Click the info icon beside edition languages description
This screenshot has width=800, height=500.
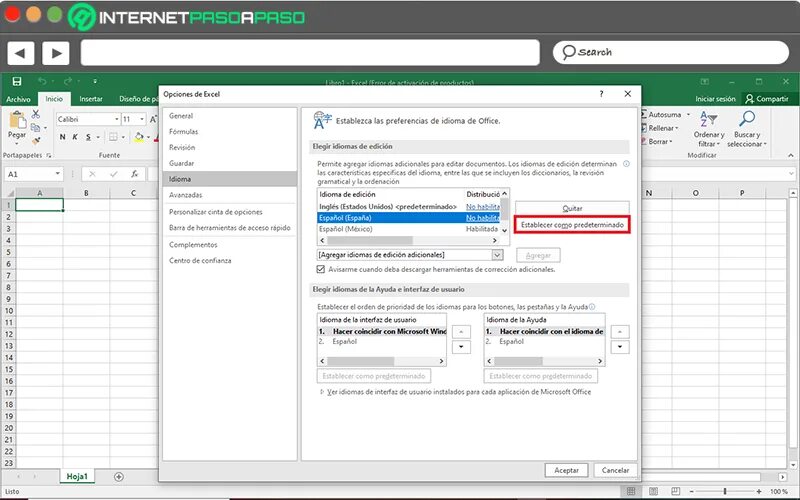pos(626,164)
